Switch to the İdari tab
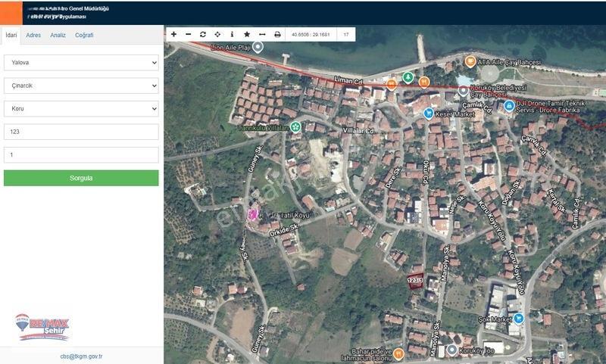The height and width of the screenshot is (364, 606). (11, 35)
